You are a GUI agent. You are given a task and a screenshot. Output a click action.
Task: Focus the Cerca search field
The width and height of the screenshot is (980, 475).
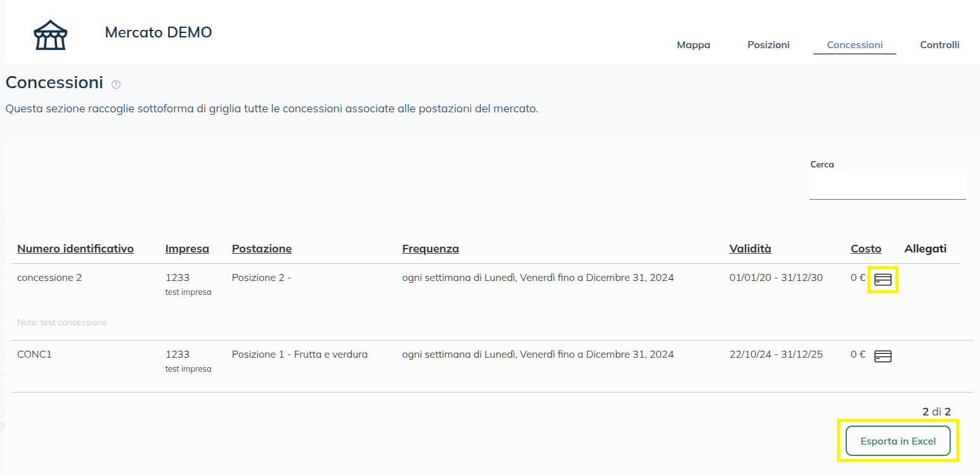pyautogui.click(x=887, y=187)
